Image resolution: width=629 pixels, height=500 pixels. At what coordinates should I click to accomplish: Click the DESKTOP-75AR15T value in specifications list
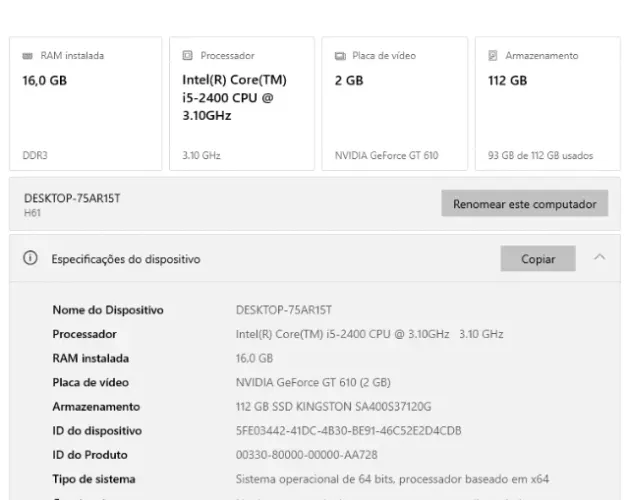(284, 310)
